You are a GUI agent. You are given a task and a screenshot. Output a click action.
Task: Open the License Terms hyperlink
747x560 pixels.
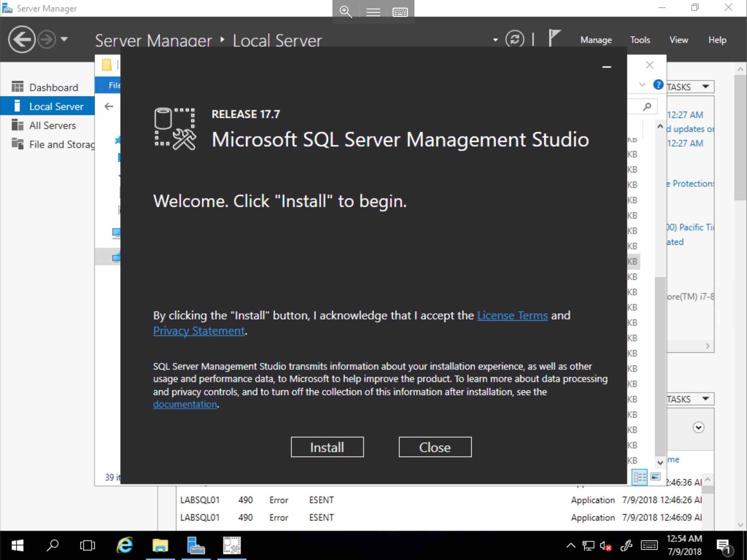511,315
